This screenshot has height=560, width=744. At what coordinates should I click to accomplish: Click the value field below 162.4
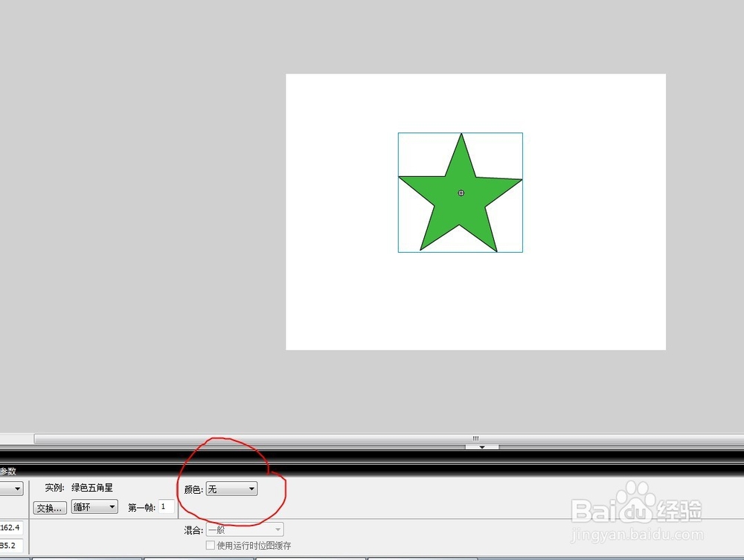click(x=11, y=545)
